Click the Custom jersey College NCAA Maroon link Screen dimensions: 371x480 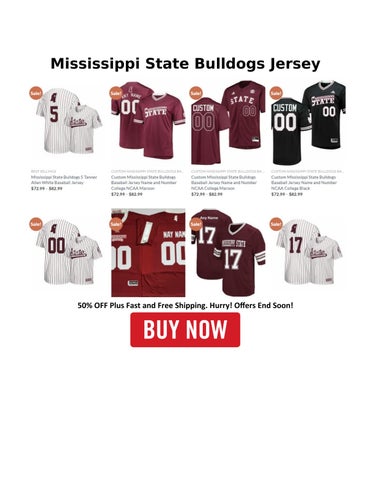click(144, 183)
